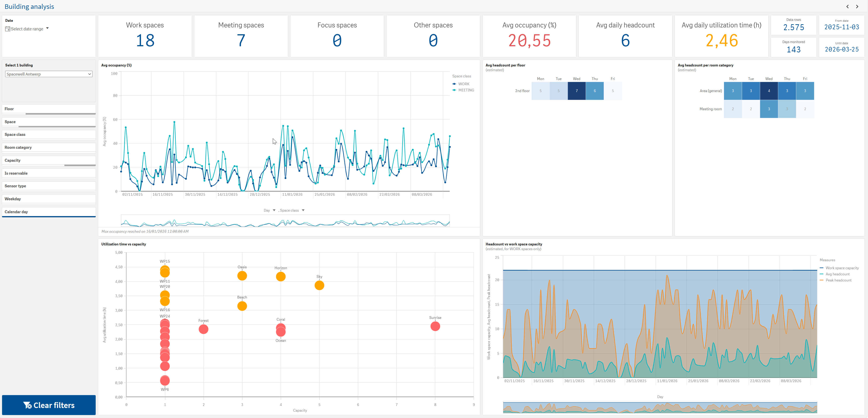
Task: Open the Capacity filter pane
Action: pyautogui.click(x=49, y=160)
